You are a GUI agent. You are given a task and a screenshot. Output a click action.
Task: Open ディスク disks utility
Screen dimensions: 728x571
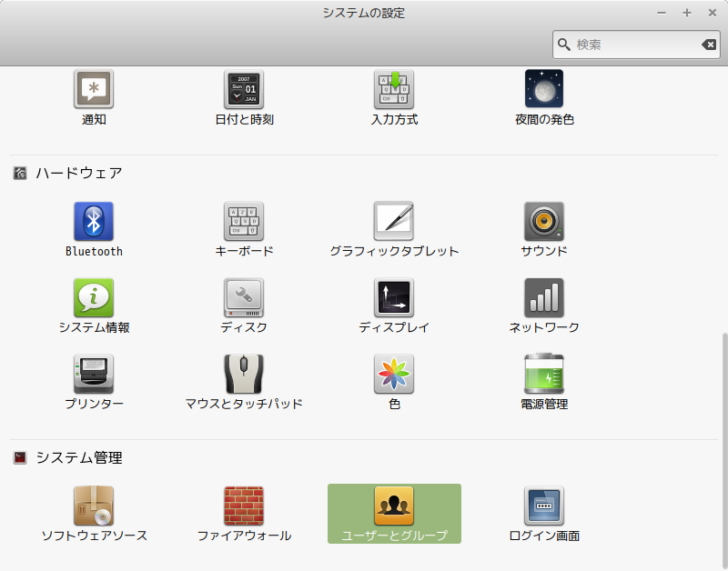coord(244,306)
